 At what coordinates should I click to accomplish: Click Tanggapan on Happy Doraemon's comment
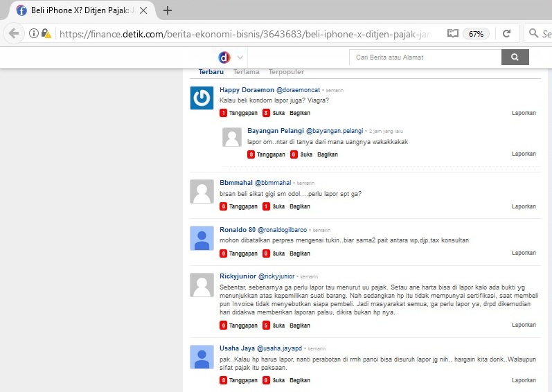click(238, 113)
